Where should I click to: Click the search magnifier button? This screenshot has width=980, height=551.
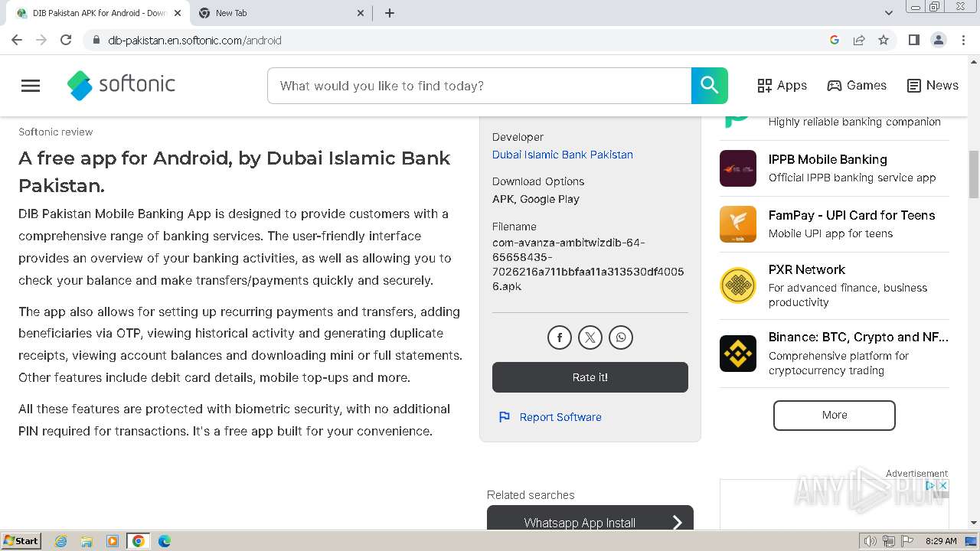[x=709, y=86]
